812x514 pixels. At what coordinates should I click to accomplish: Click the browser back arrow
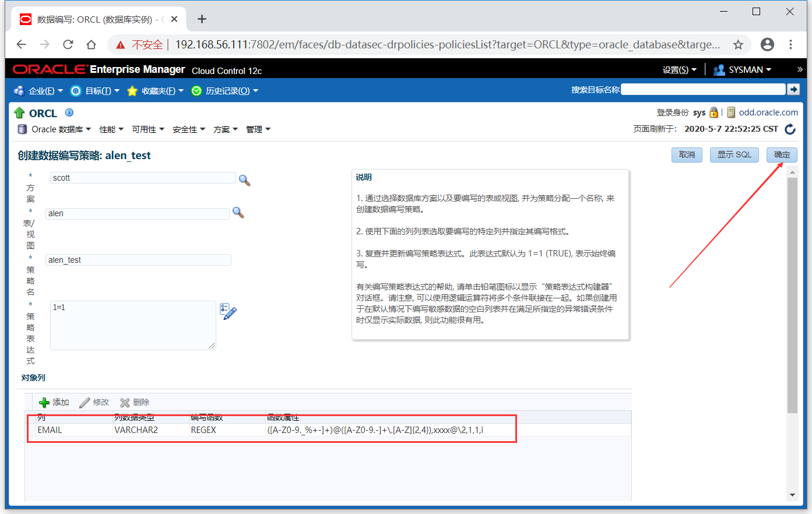pyautogui.click(x=22, y=44)
